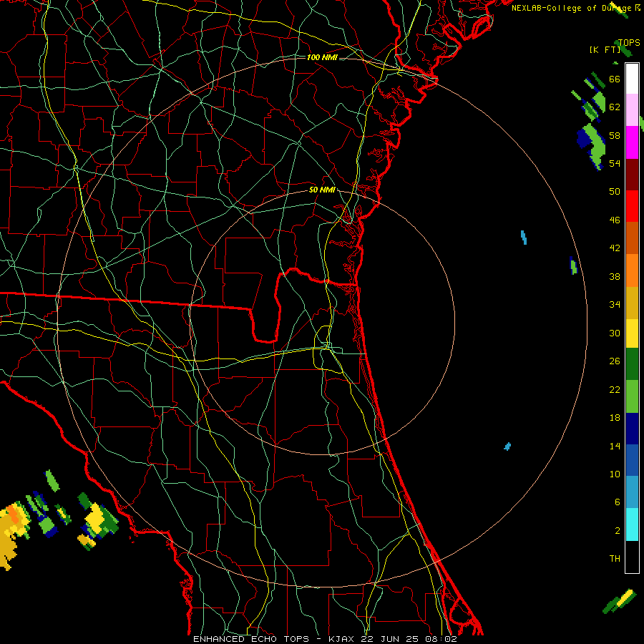The image size is (644, 644).
Task: Click the "TOPS" legend title
Action: (x=629, y=43)
